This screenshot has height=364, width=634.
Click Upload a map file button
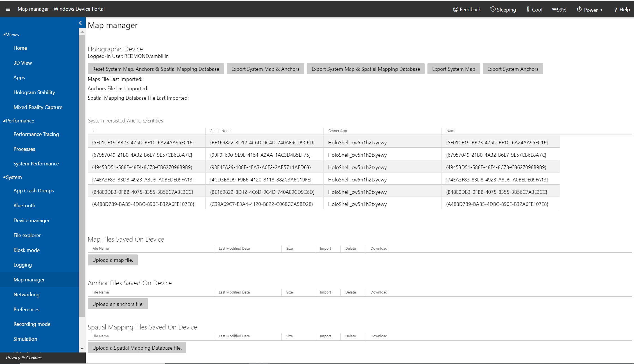pyautogui.click(x=113, y=260)
